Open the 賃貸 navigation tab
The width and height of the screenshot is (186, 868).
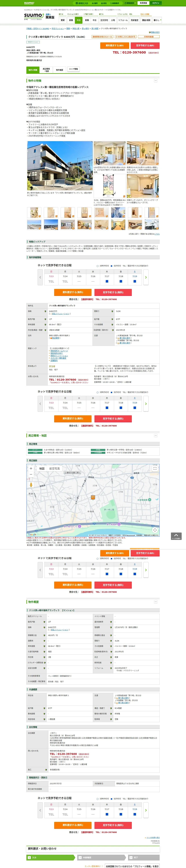pos(62,20)
